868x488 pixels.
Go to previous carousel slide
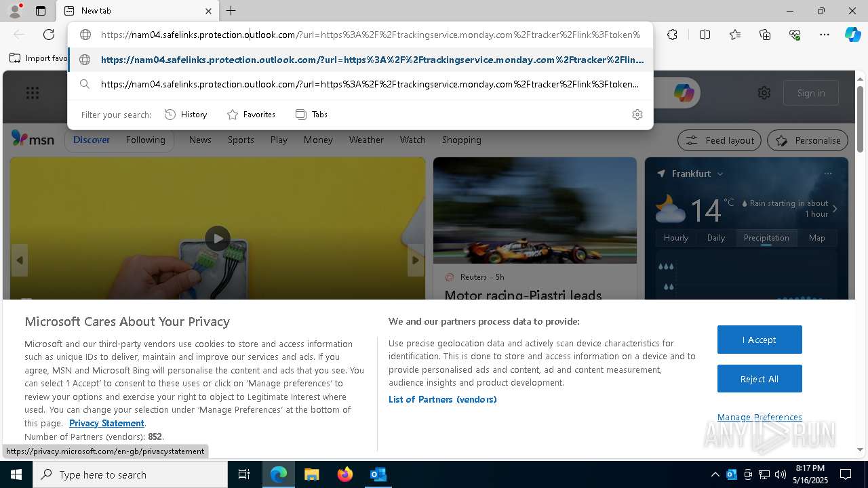(x=20, y=260)
